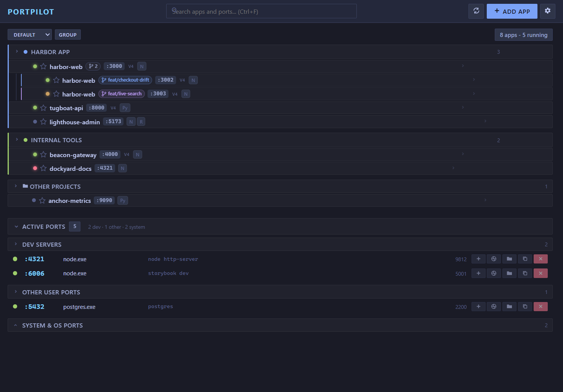Focus the search apps and ports field
Screen dimensions: 563x392
coord(261,11)
